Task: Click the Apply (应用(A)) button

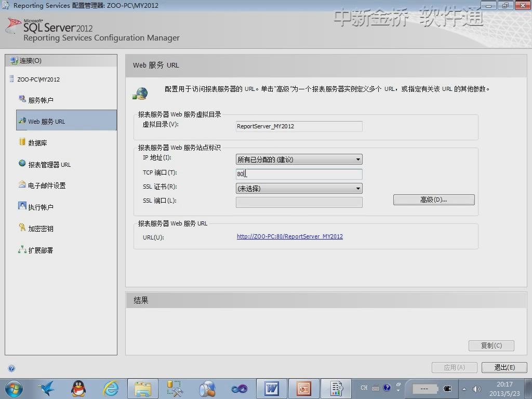Action: click(454, 367)
